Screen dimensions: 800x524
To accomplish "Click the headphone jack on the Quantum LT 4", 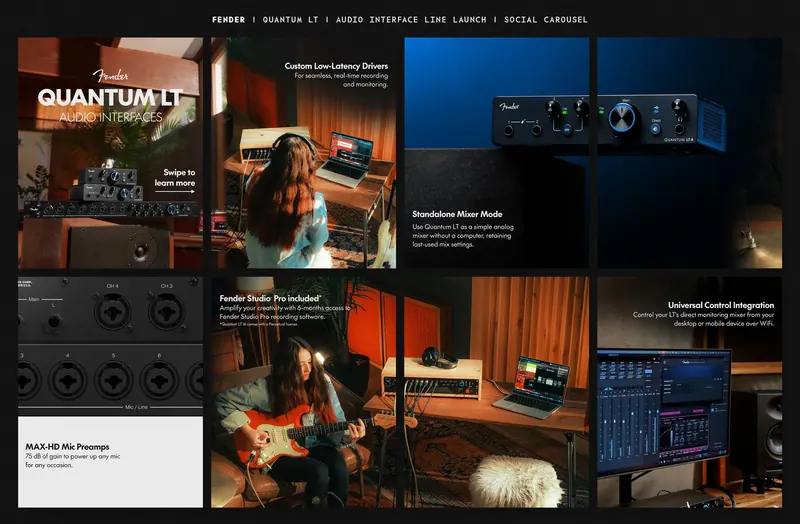I will click(x=680, y=131).
